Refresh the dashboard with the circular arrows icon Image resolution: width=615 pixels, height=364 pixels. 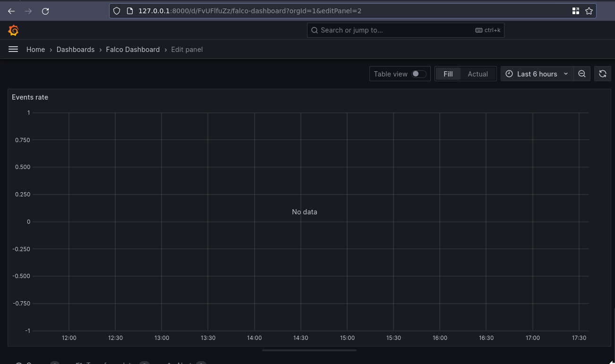[602, 74]
